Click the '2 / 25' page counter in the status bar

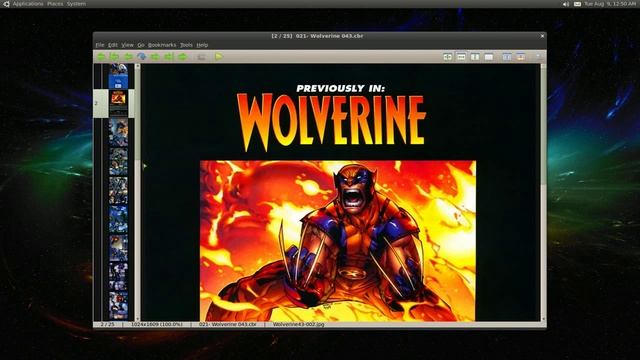108,324
